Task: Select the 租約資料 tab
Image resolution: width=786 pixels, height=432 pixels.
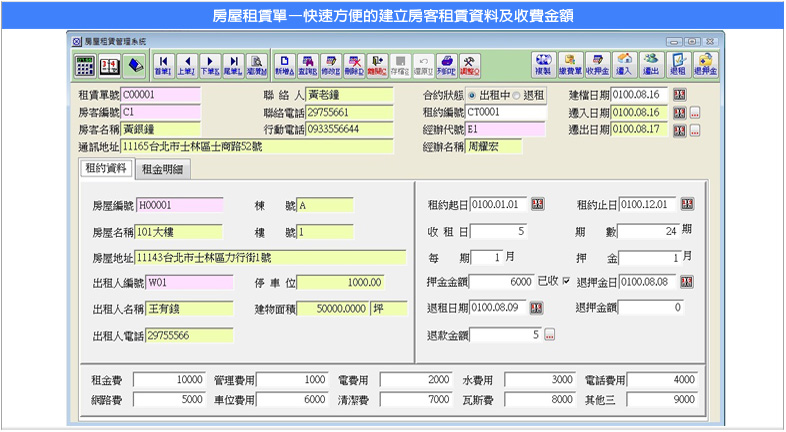Action: (104, 169)
